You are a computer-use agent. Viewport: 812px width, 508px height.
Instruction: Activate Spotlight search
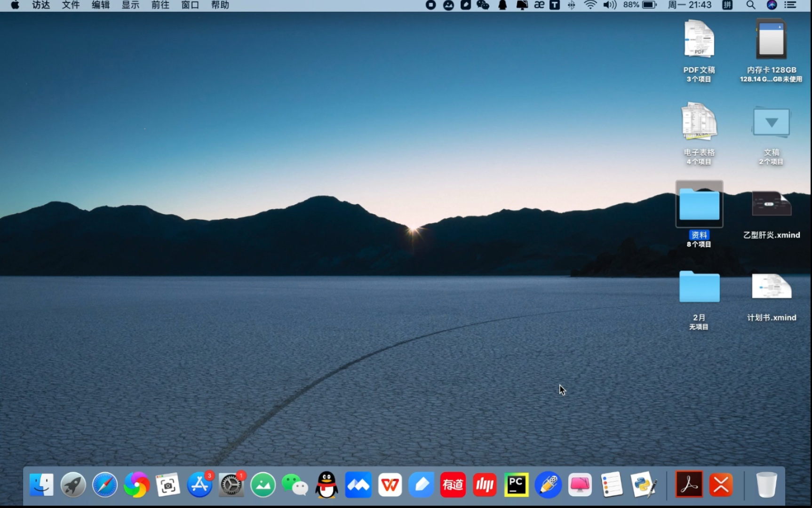(751, 5)
